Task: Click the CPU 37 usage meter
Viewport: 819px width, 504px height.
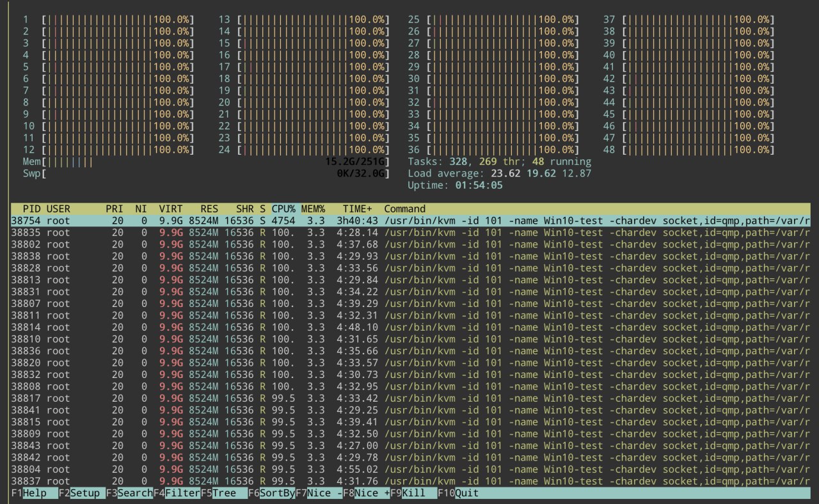Action: click(x=688, y=20)
